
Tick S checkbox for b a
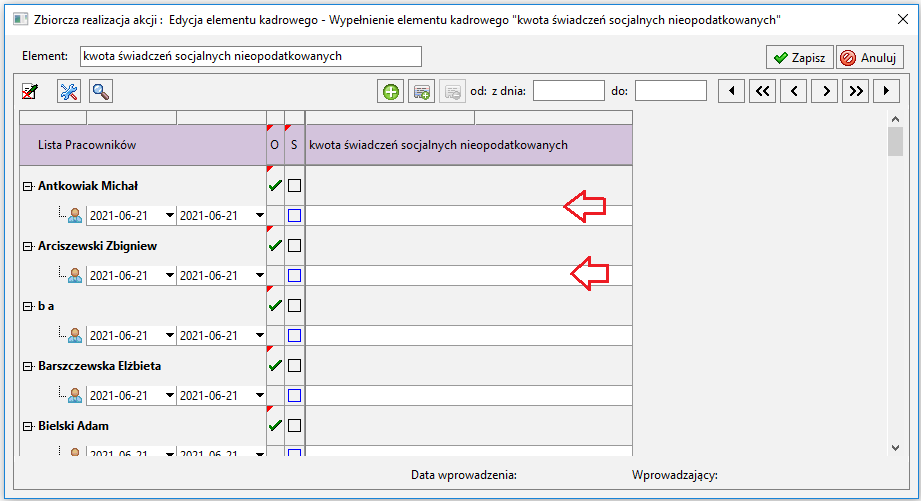click(x=294, y=305)
